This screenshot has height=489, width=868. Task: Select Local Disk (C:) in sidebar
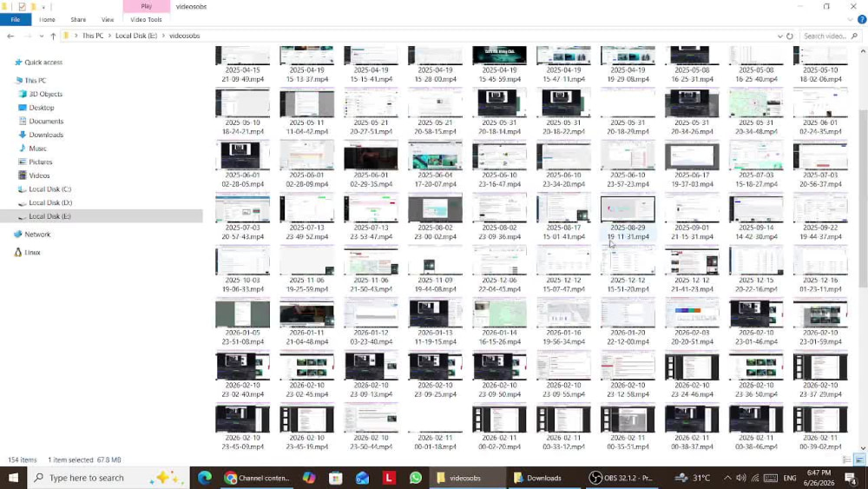(49, 188)
